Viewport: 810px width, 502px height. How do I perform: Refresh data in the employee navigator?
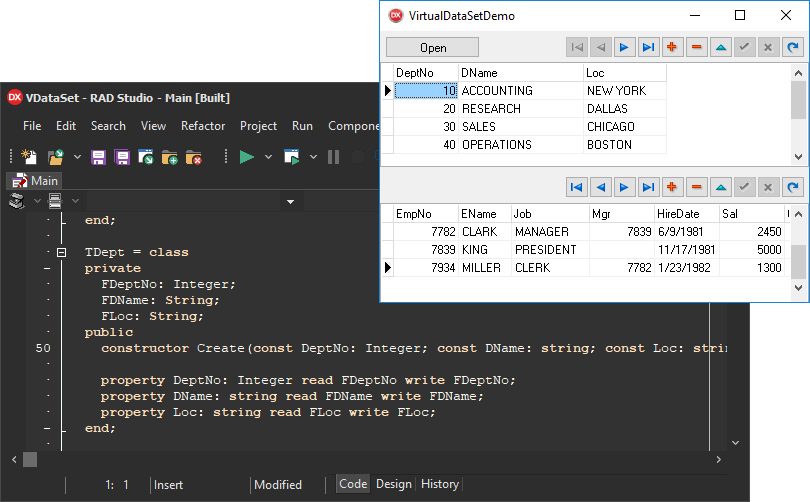point(792,187)
